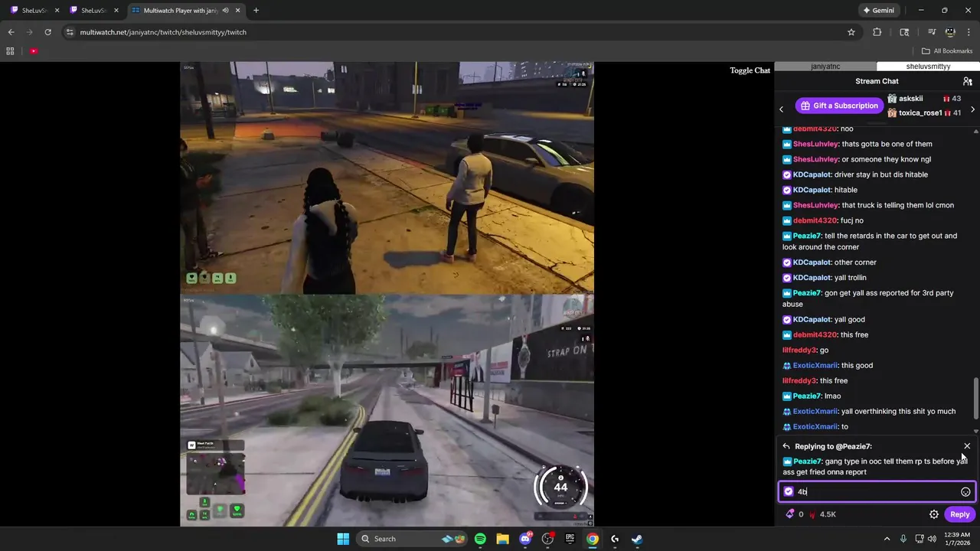Close the Multiwatch Player browser tab
980x551 pixels.
tap(238, 11)
